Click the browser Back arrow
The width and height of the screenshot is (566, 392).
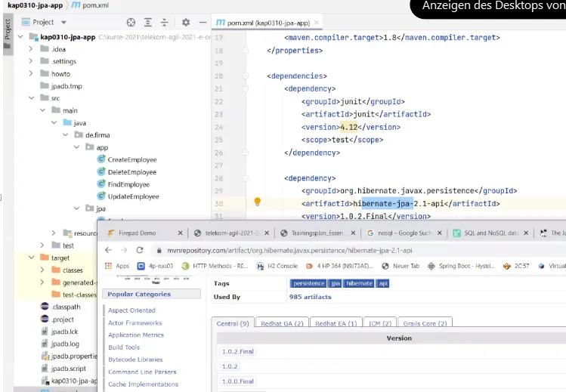(108, 250)
